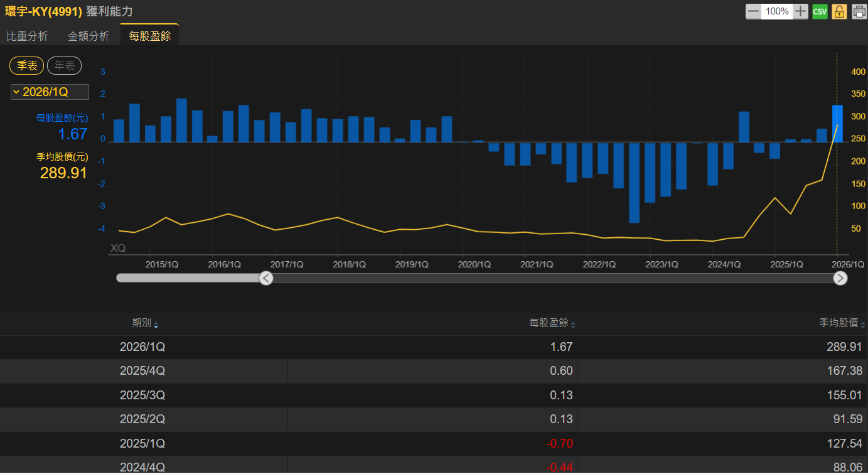Click the -0.44 EPS cell
This screenshot has height=474, width=868.
pos(560,467)
